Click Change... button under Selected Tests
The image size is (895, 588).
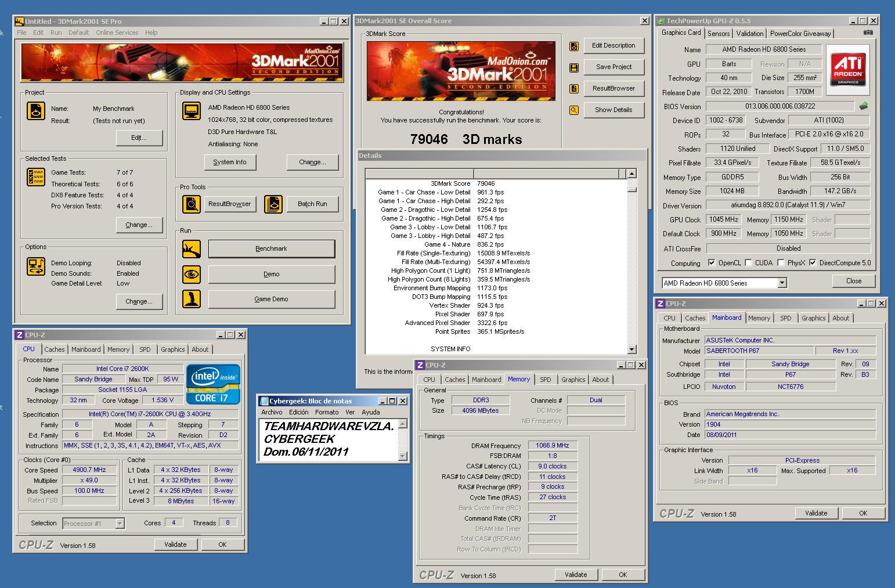[x=139, y=225]
